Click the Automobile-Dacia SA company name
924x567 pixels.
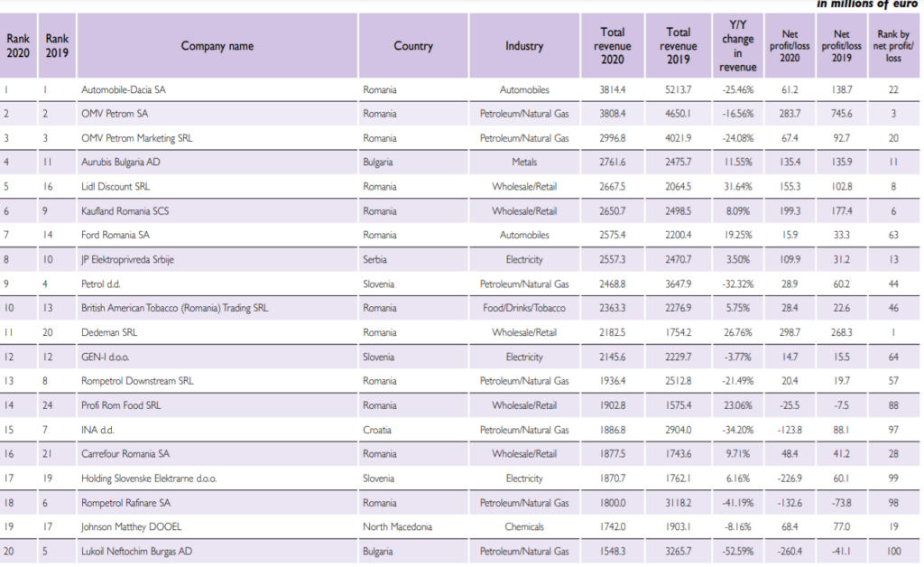click(124, 90)
